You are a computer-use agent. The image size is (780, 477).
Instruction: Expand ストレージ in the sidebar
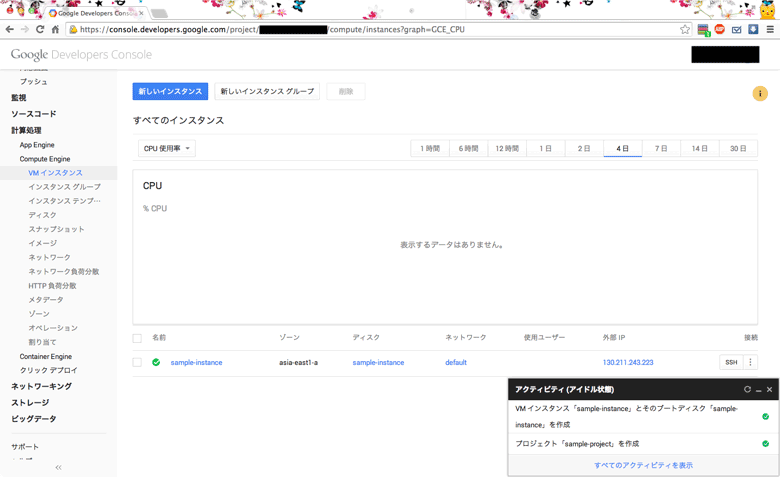point(30,402)
